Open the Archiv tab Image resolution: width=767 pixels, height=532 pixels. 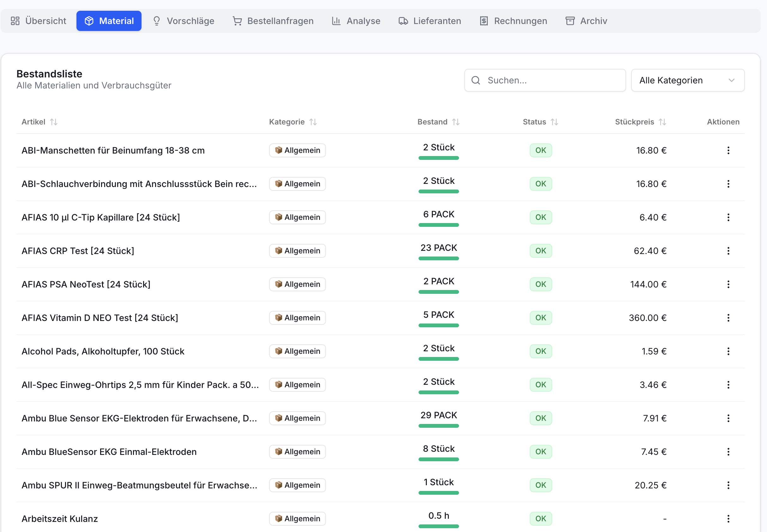pos(586,21)
